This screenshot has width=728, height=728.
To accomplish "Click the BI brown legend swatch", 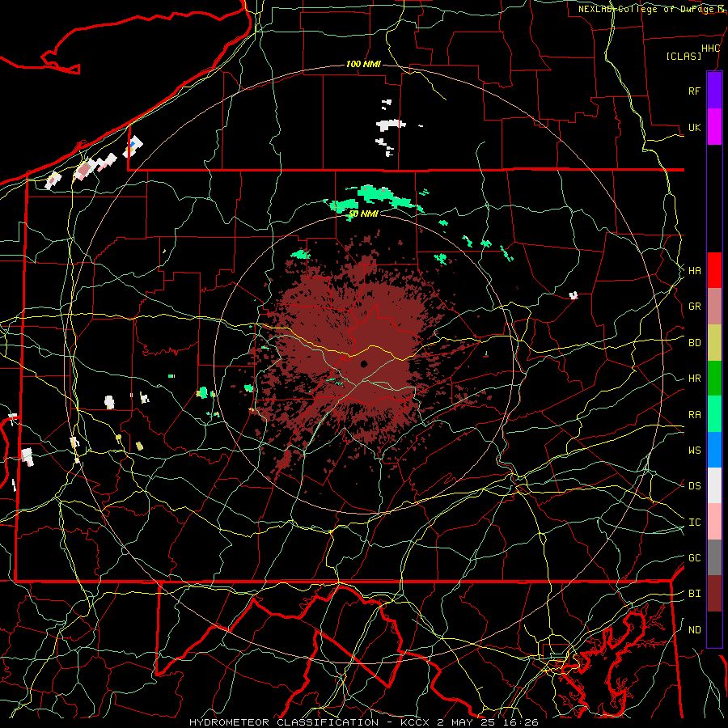I will click(x=714, y=594).
